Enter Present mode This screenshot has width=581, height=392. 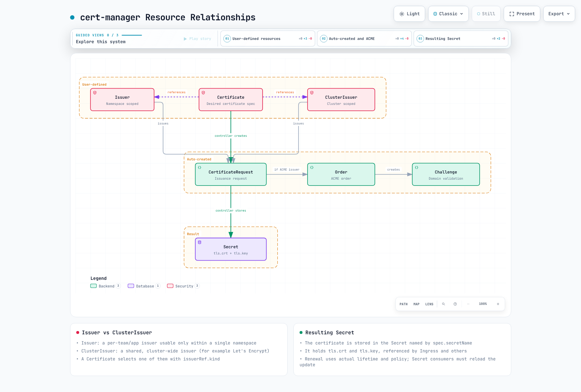(x=522, y=14)
